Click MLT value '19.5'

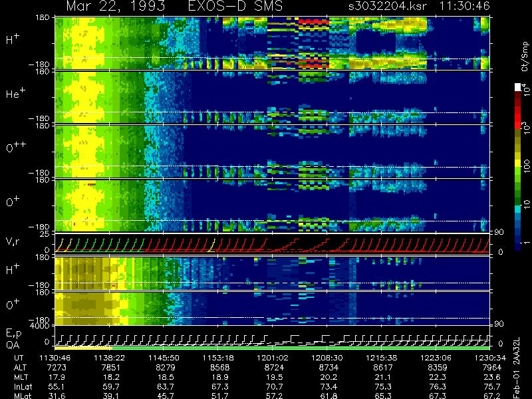coord(274,377)
